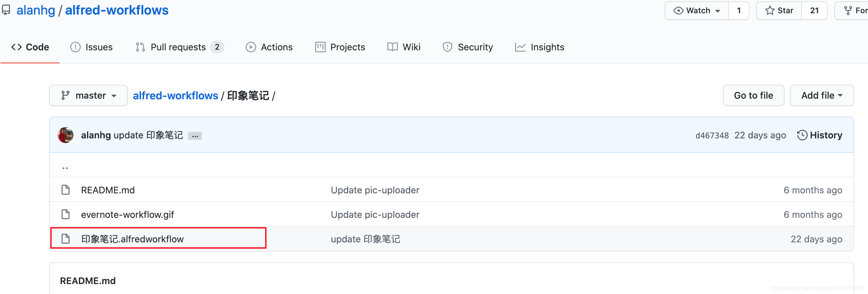Open the Watch notifications dropdown
The height and width of the screenshot is (294, 868).
click(697, 11)
